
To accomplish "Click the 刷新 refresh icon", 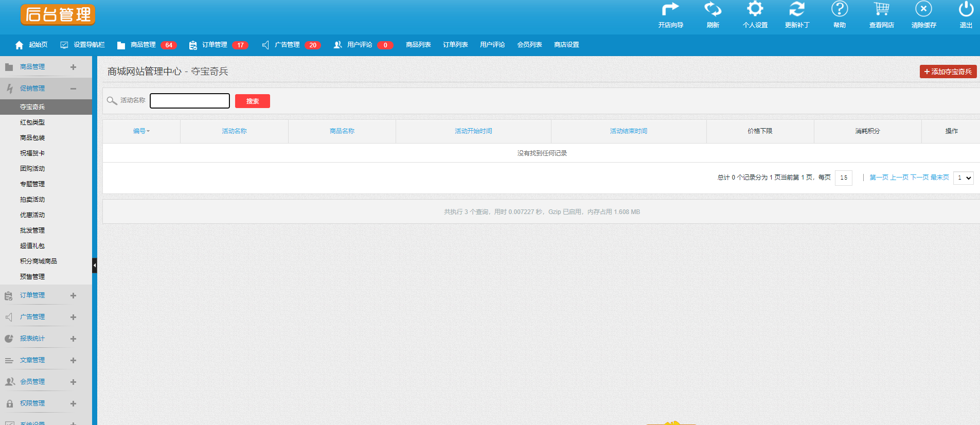I will 712,9.
